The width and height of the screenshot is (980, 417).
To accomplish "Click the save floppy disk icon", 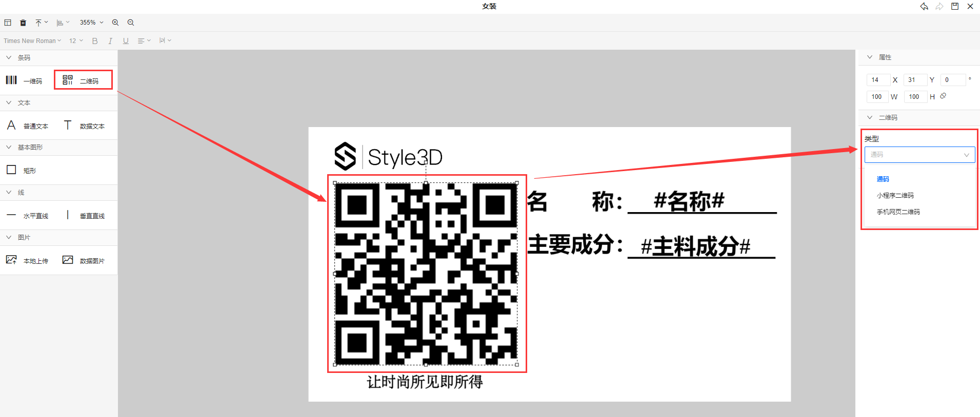I will tap(955, 7).
